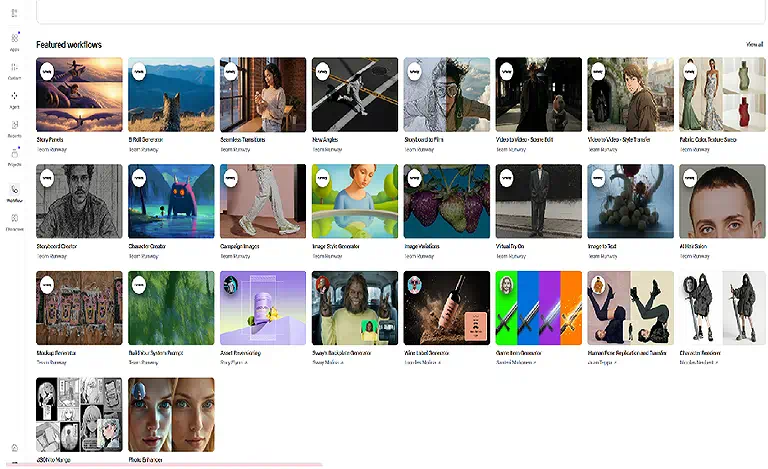
Task: Click the 'Virtual Try On' title text
Action: click(510, 246)
